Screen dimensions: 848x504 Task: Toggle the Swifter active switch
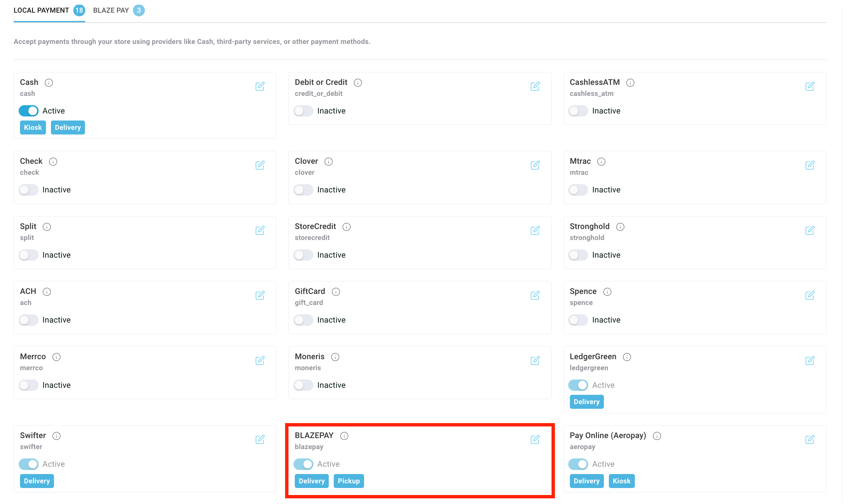pyautogui.click(x=29, y=464)
